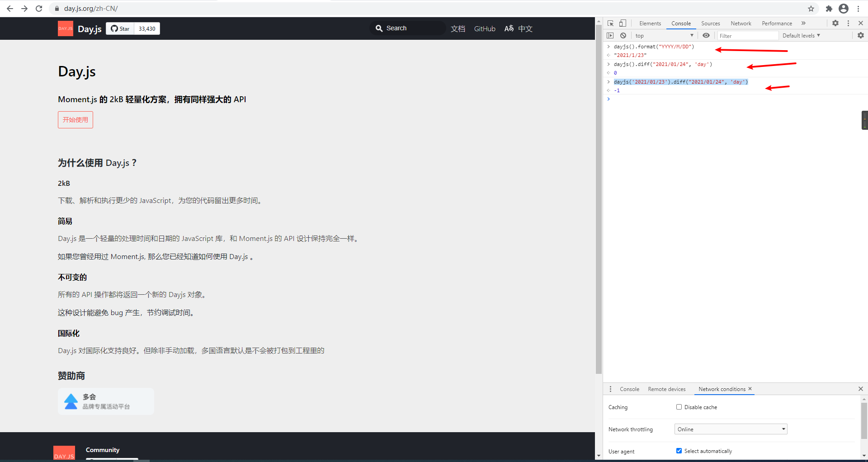Viewport: 868px width, 462px height.
Task: Open the eye icon to create live expression
Action: tap(707, 35)
